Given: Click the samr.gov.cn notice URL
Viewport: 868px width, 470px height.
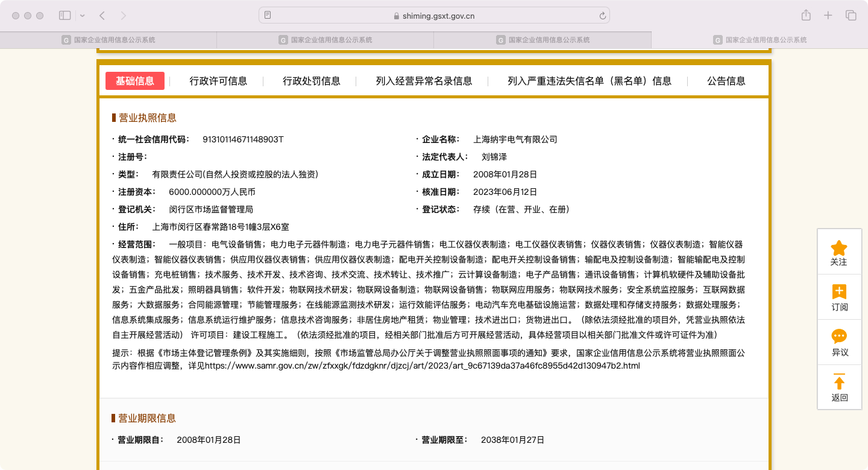Looking at the screenshot, I should pos(423,366).
